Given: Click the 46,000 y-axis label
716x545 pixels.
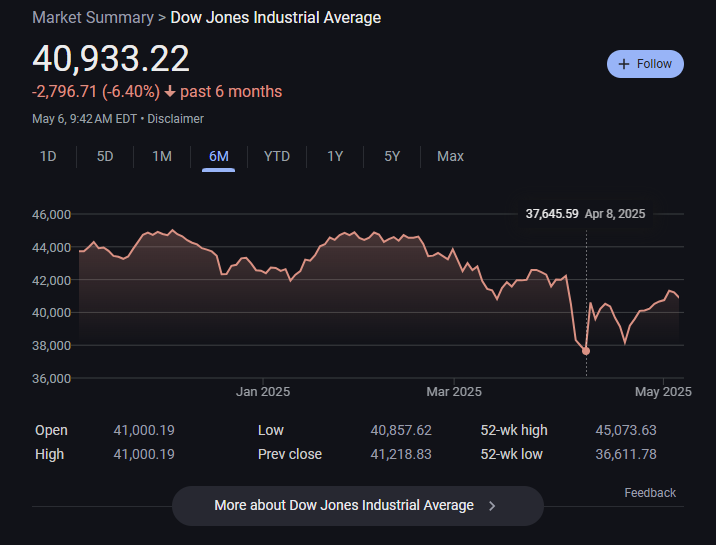Looking at the screenshot, I should click(52, 215).
